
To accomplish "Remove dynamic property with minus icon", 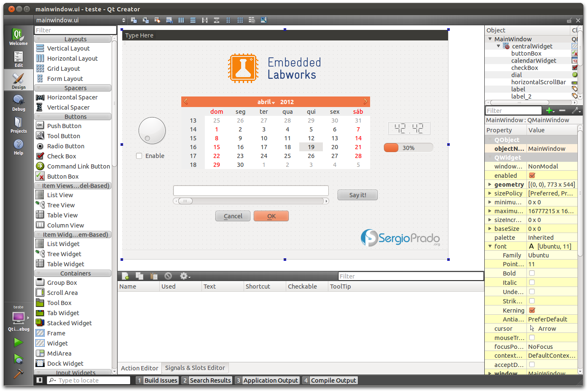I will coord(562,110).
